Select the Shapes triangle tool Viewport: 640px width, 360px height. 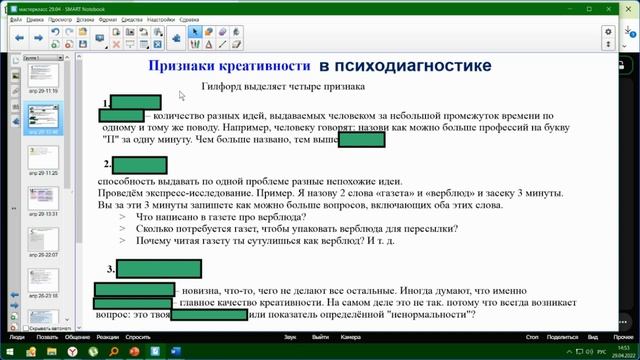pos(209,44)
